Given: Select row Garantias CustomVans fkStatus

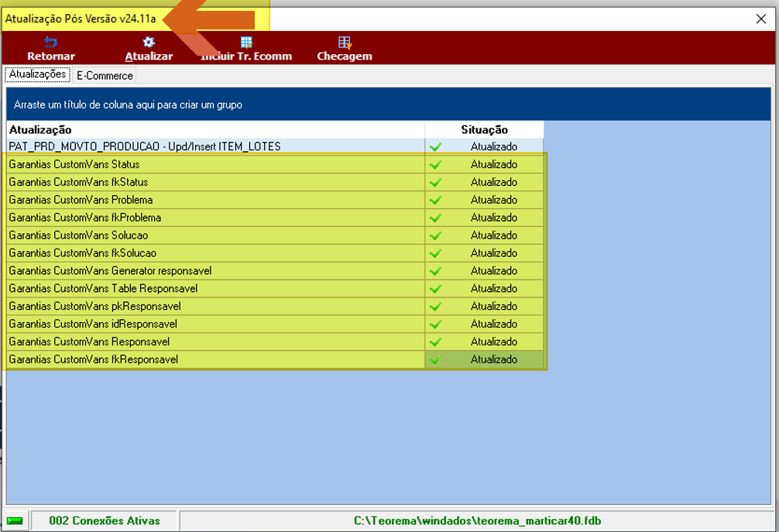Looking at the screenshot, I should coord(275,182).
